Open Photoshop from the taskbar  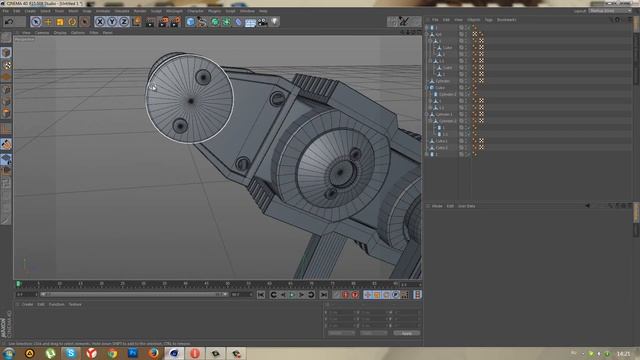tap(133, 353)
